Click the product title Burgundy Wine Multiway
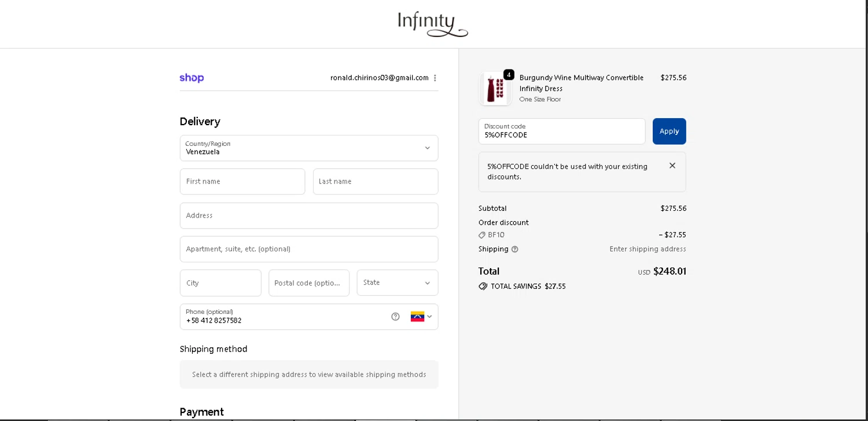 582,83
